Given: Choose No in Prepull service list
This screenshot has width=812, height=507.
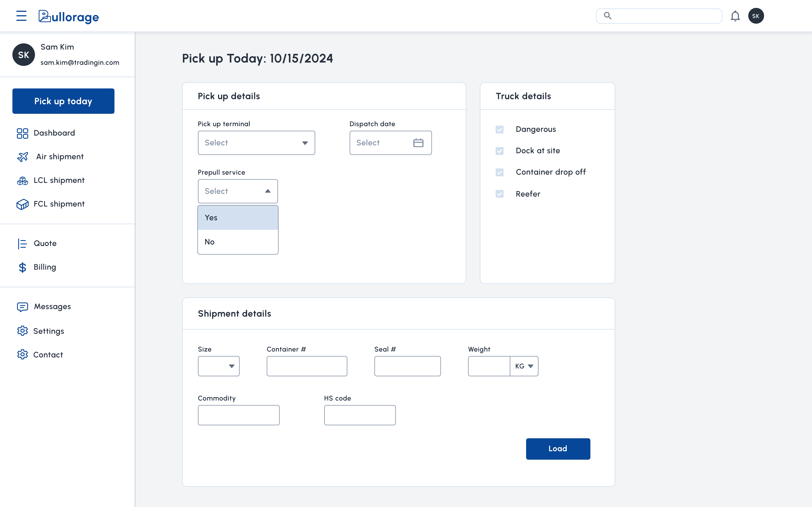Looking at the screenshot, I should (x=238, y=242).
